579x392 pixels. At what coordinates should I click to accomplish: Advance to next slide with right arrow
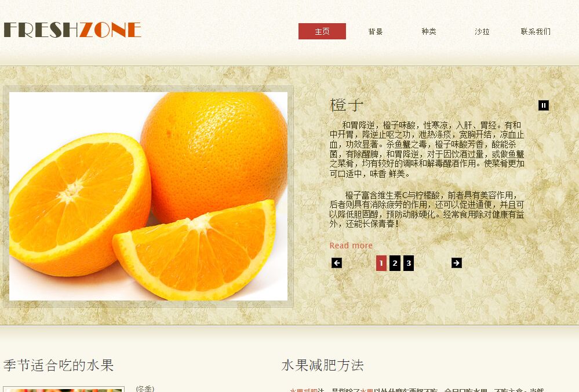(x=456, y=263)
